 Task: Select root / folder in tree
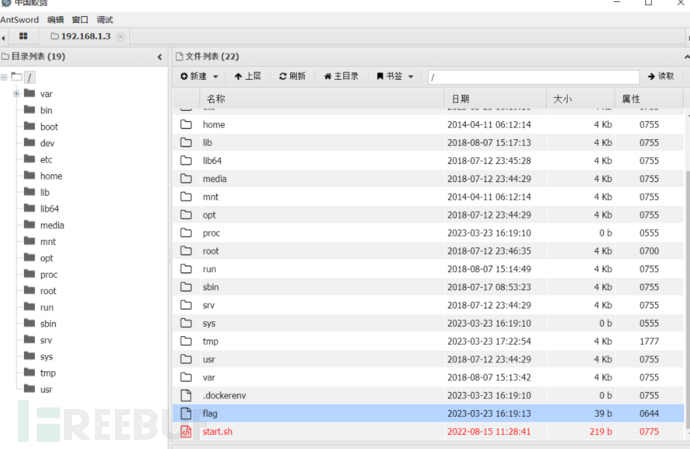[x=29, y=77]
